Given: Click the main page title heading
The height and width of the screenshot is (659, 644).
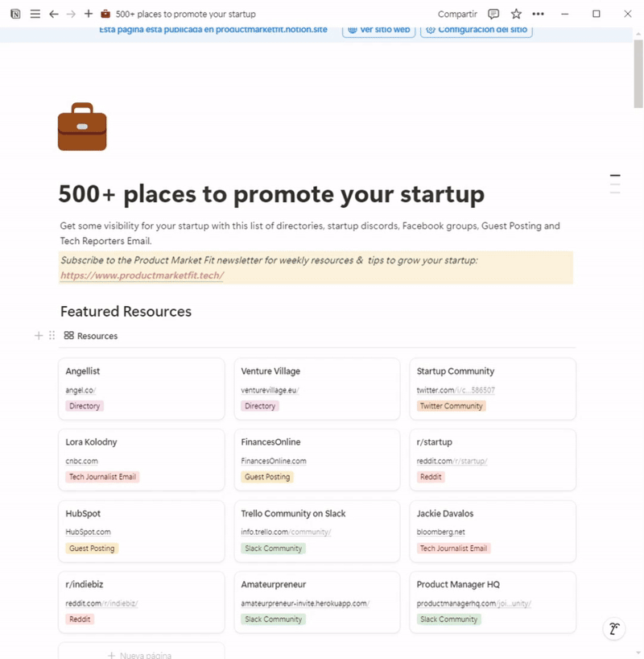Looking at the screenshot, I should coord(271,194).
